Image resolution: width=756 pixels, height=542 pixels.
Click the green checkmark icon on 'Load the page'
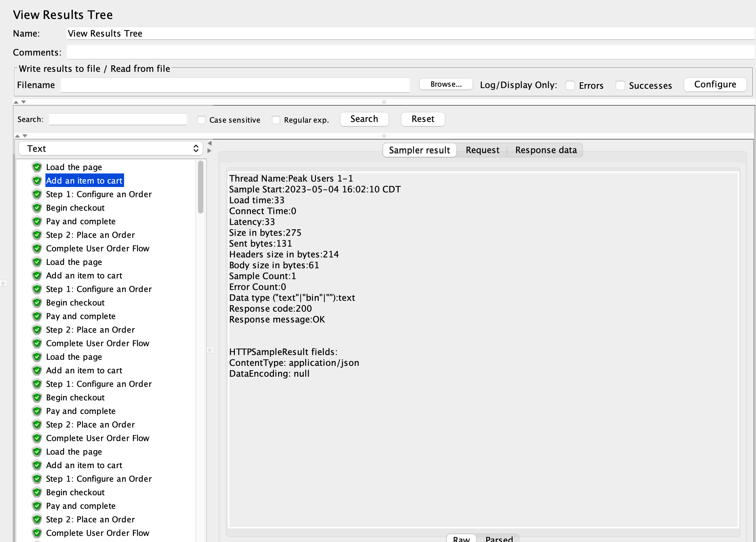click(36, 167)
